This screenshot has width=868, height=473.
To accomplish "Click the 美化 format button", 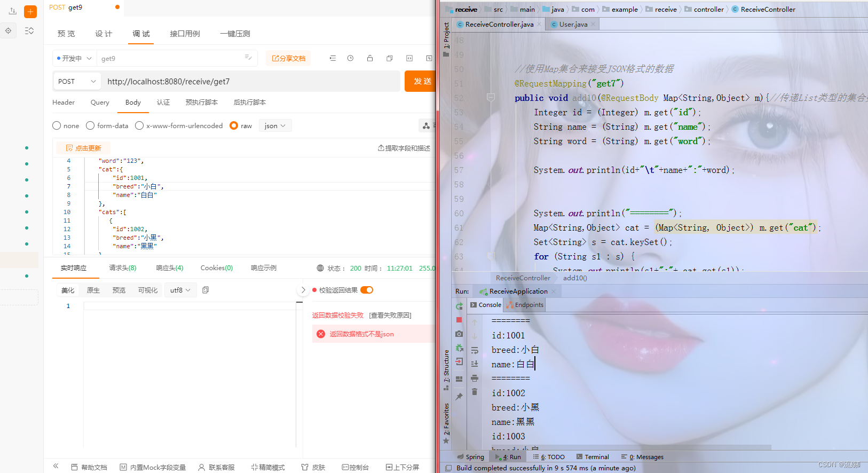I will 68,290.
